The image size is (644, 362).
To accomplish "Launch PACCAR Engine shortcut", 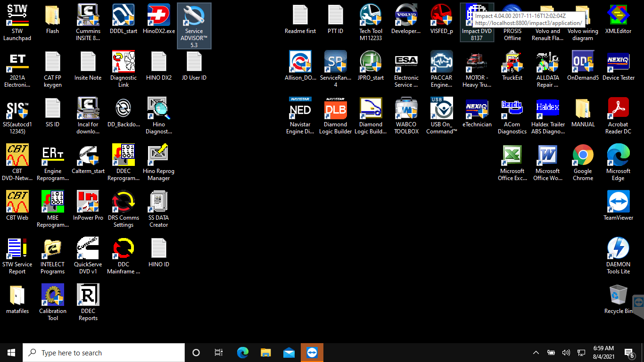I will [442, 69].
